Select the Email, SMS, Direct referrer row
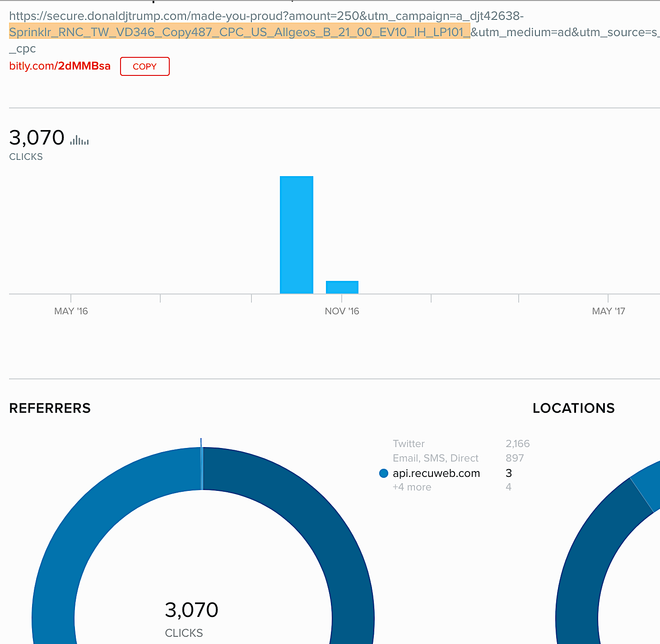This screenshot has width=660, height=644. pyautogui.click(x=458, y=458)
